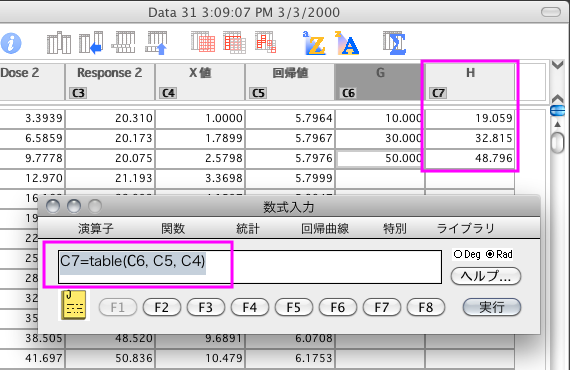
Task: Click the up chevron above scrollbar
Action: coord(558,98)
